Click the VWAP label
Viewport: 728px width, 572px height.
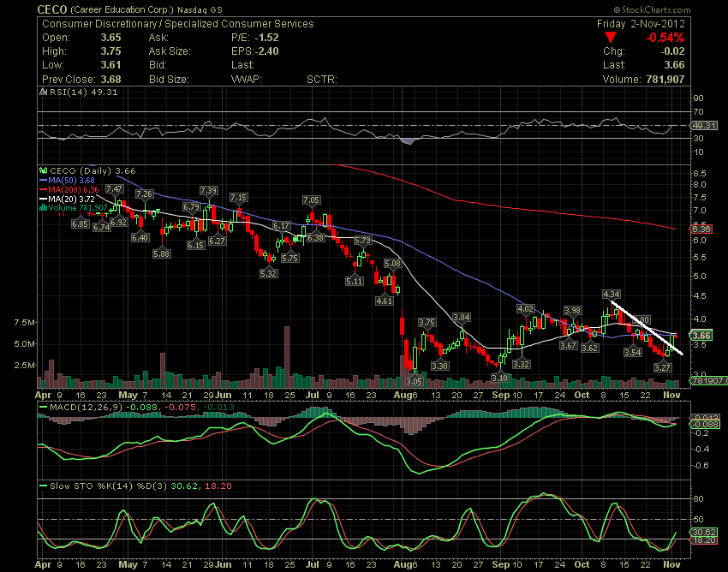click(x=247, y=80)
